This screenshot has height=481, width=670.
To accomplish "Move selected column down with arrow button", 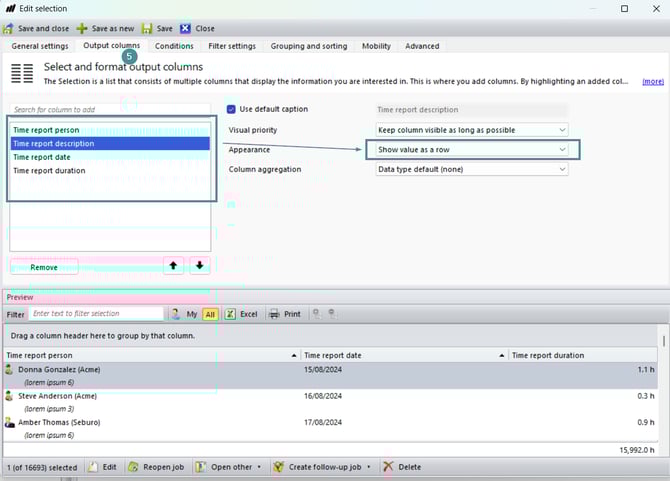I will tap(199, 266).
